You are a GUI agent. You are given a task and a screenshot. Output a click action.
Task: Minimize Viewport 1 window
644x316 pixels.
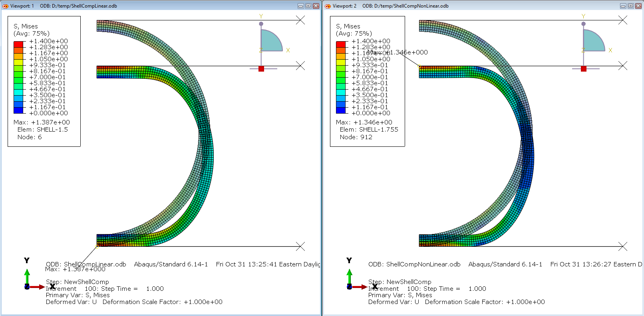(301, 6)
